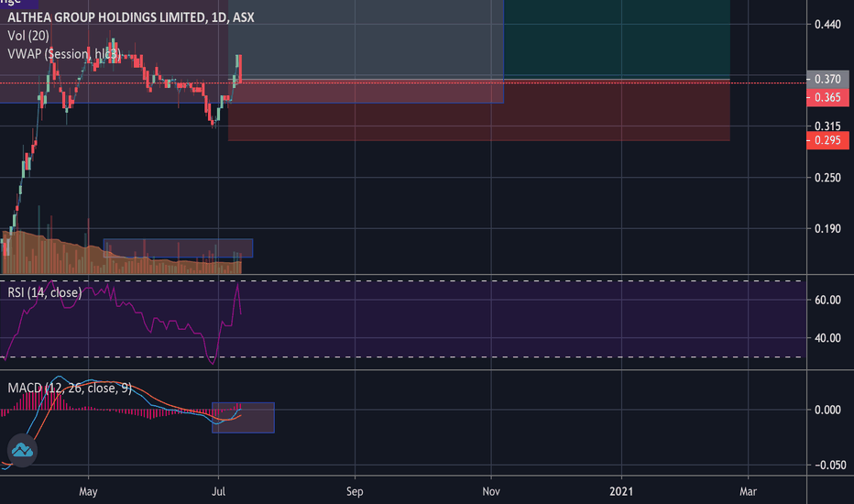Click the 0.190 price axis label
Viewport: 854px width, 504px height.
[827, 228]
